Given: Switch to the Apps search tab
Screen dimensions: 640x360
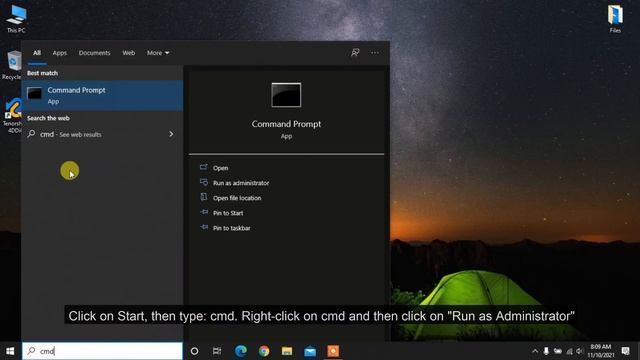Looking at the screenshot, I should 60,53.
